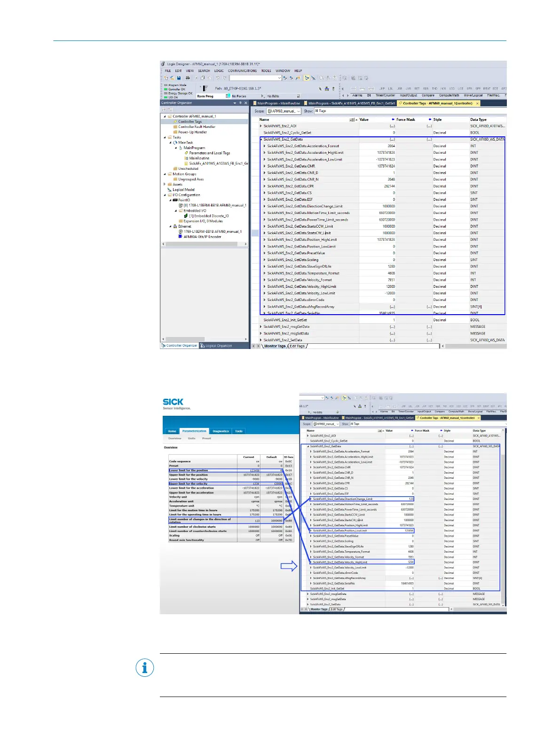Switch to upper MainProgram - MainRoutine tab
Viewport: 560px width, 745px height.
[x=278, y=103]
